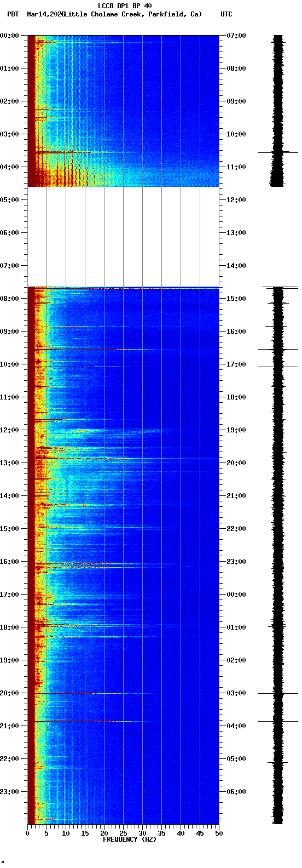Click the '20' frequency tick label
Screen dimensions: 302x868
tap(104, 833)
